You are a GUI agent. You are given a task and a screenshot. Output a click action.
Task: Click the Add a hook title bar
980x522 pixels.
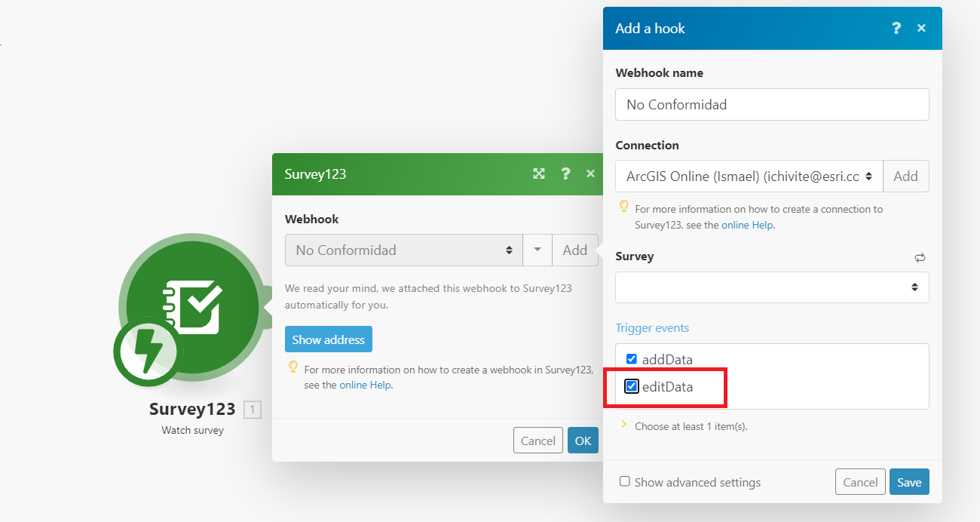(x=773, y=28)
